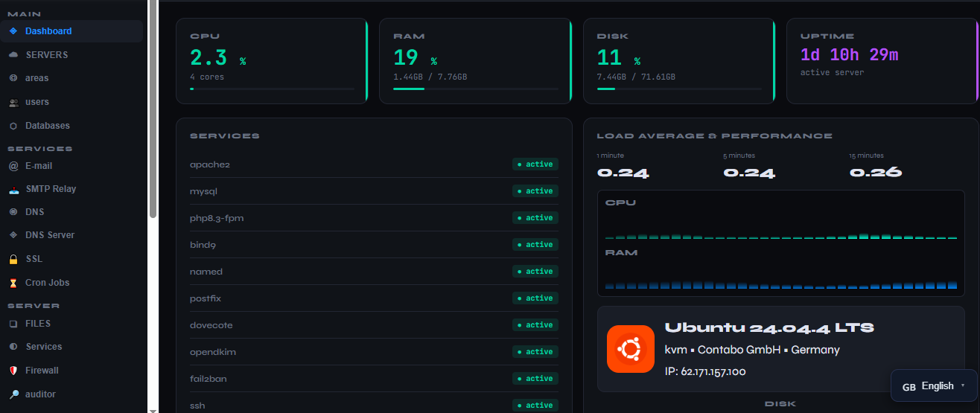
Task: Click the globe icon beside areas
Action: coord(13,78)
